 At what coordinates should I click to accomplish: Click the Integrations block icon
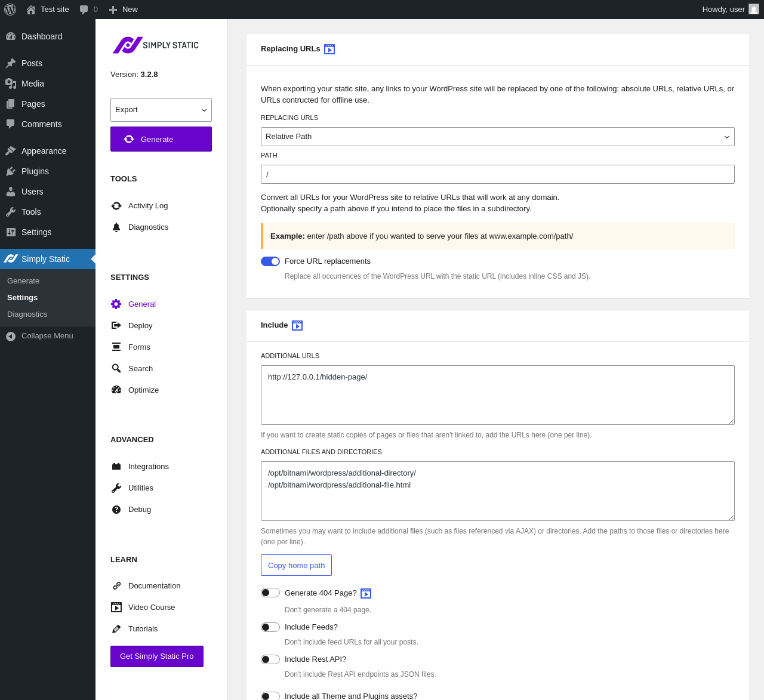(116, 467)
